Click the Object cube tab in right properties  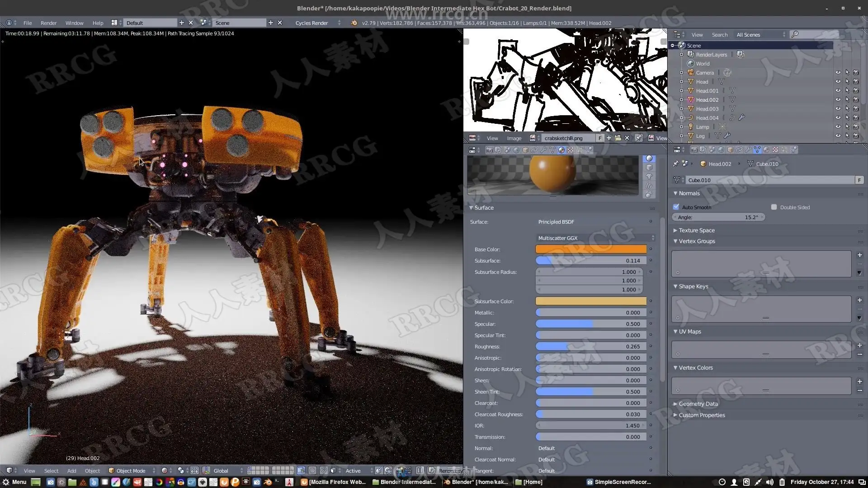coord(730,150)
